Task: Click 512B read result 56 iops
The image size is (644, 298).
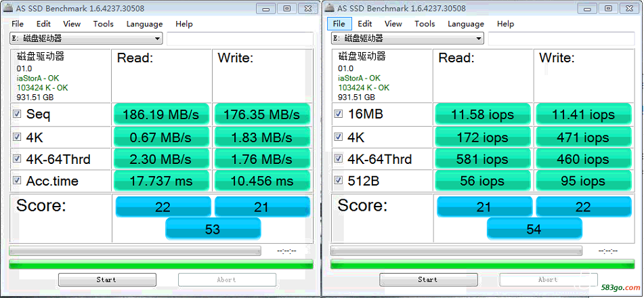Action: pos(483,181)
